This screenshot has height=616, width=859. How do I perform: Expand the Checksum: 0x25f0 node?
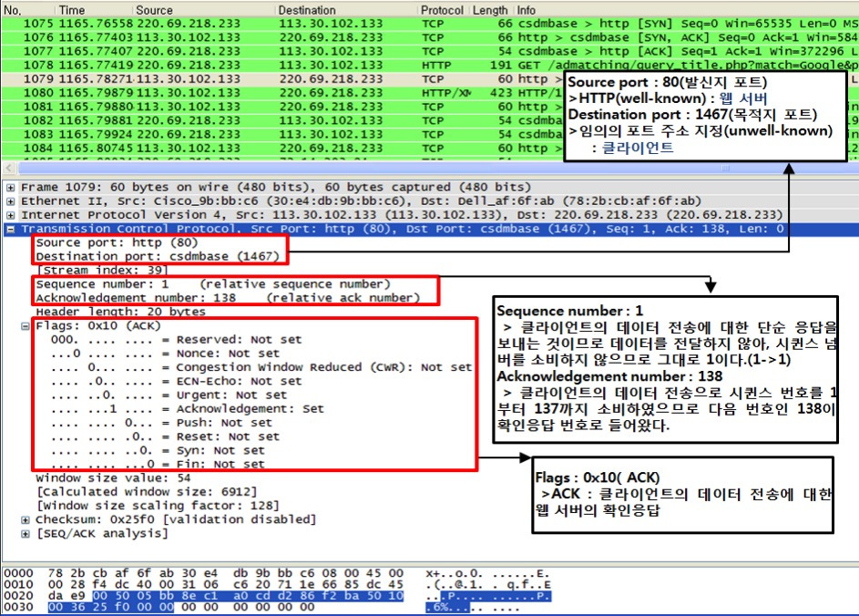pyautogui.click(x=26, y=519)
